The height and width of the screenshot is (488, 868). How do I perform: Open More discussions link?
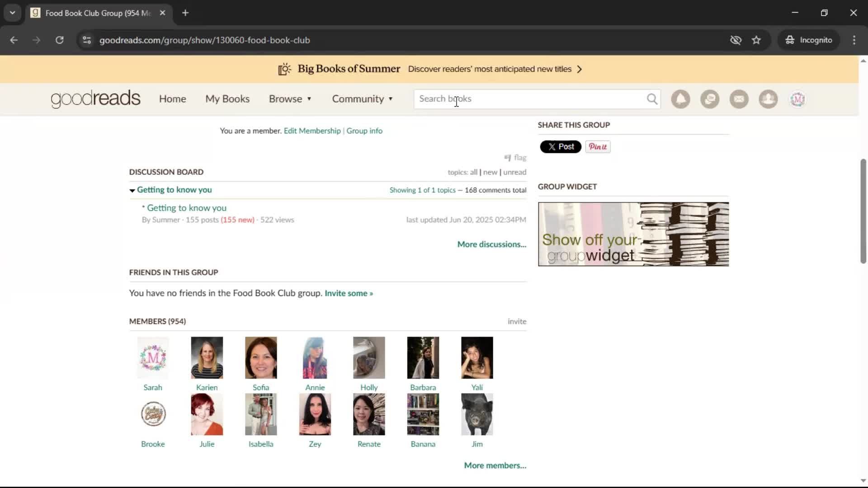click(492, 244)
